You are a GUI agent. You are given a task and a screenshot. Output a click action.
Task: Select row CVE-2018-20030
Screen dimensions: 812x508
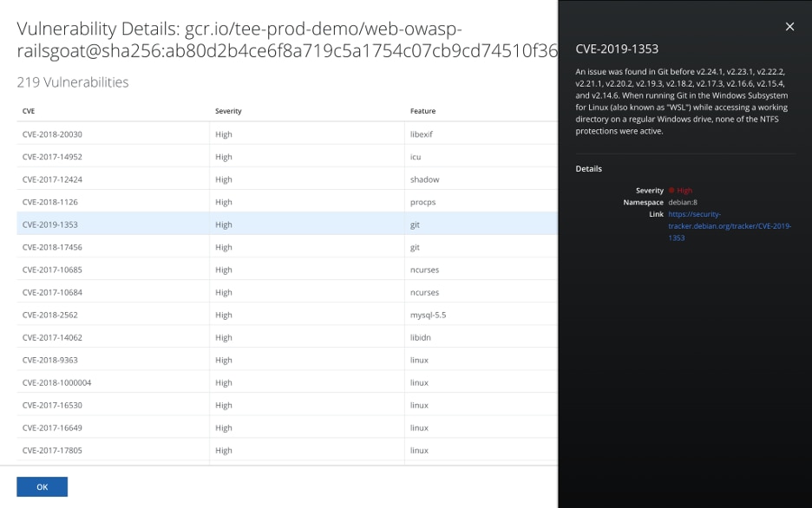click(x=287, y=134)
